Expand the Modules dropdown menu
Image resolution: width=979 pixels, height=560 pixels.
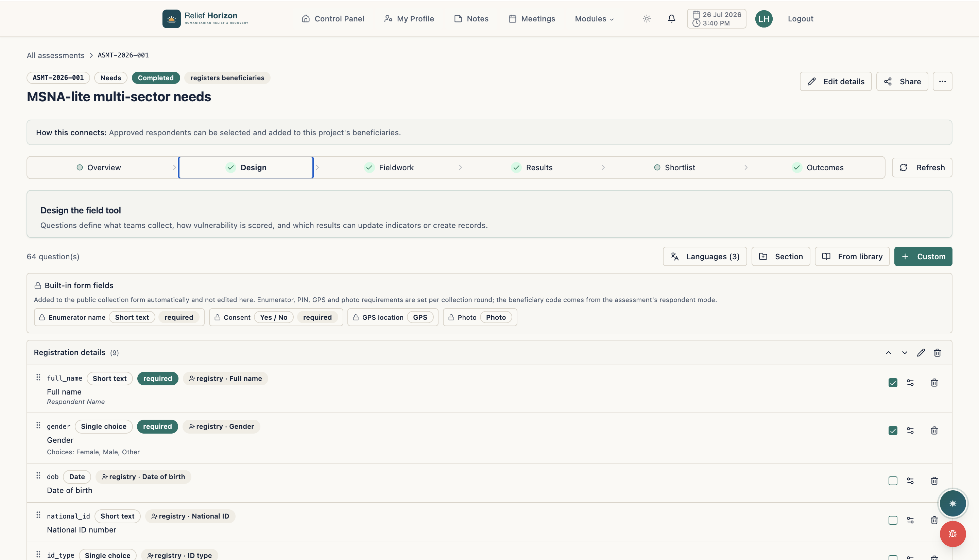click(594, 18)
